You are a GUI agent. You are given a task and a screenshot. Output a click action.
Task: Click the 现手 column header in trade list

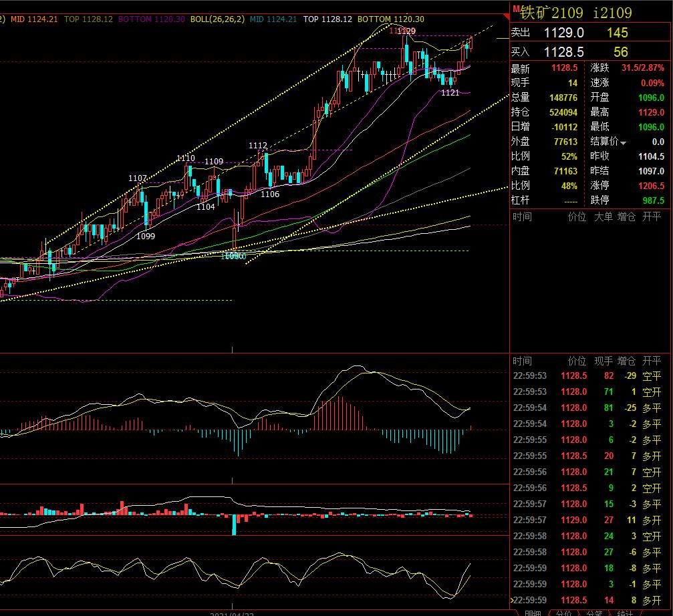[x=603, y=361]
